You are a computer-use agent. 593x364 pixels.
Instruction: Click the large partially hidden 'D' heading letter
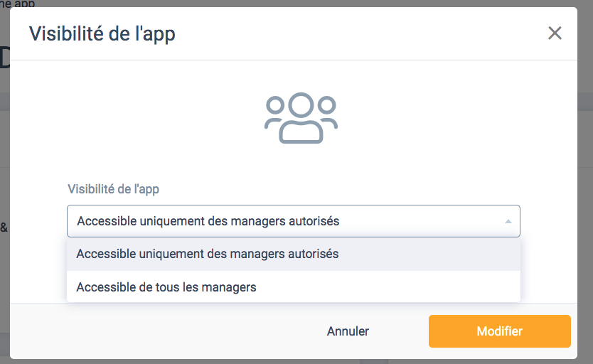click(x=5, y=58)
